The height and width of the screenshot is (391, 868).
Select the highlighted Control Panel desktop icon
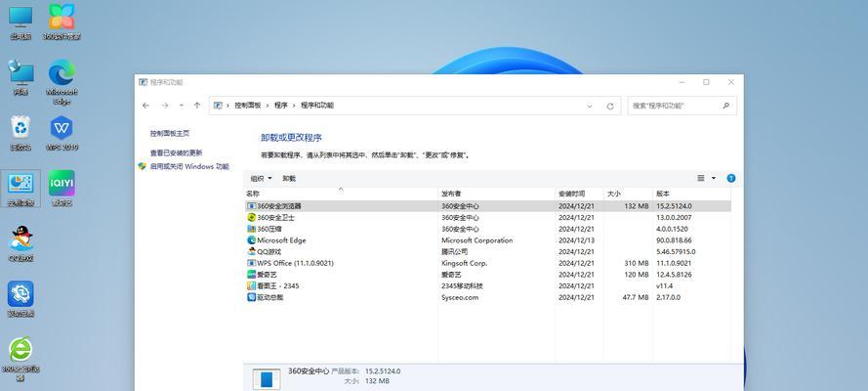point(21,189)
